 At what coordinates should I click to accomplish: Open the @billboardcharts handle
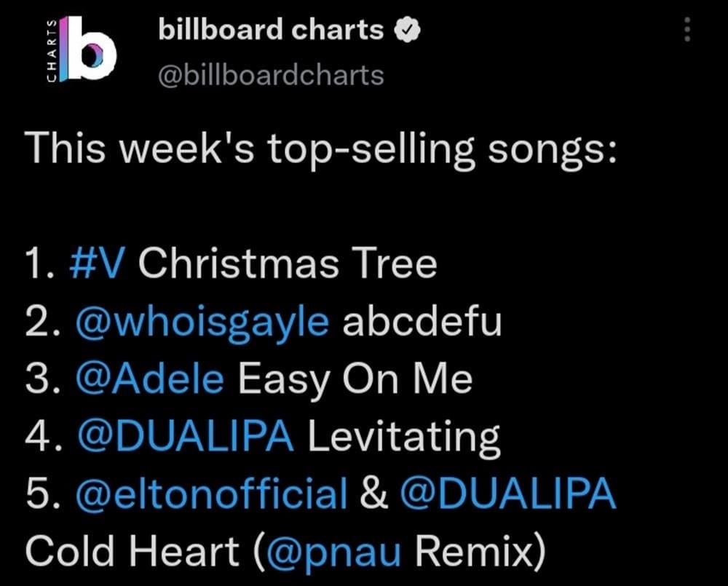(271, 74)
